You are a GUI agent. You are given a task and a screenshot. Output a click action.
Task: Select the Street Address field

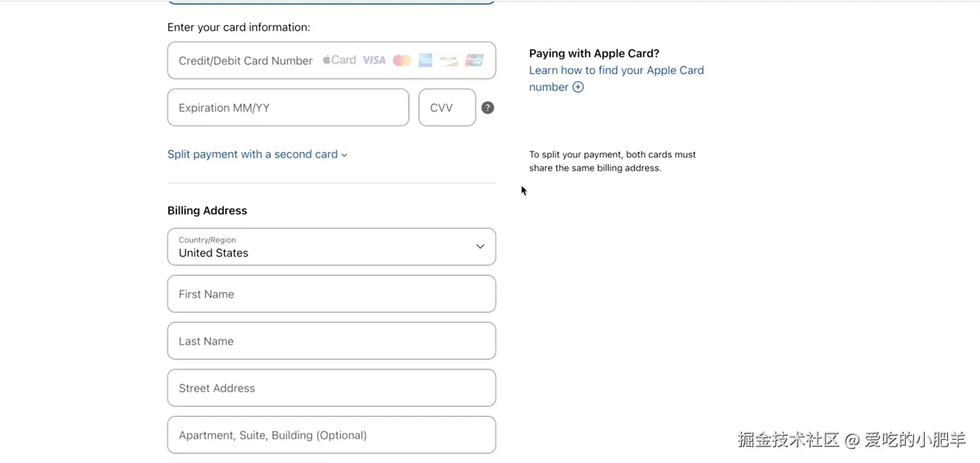[331, 388]
